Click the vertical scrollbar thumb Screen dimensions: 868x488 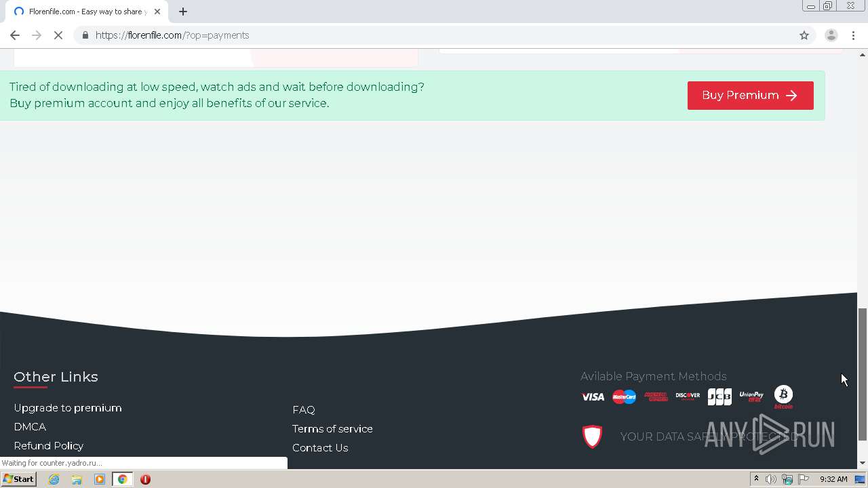[863, 374]
